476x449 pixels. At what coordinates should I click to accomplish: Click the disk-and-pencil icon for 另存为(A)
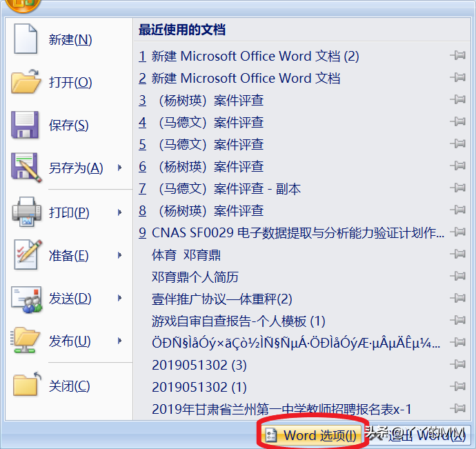26,168
